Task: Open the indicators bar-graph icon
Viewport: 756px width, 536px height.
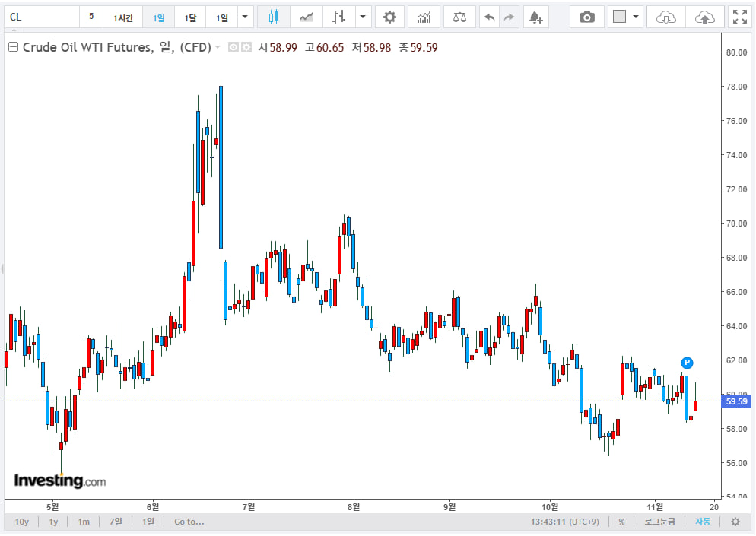Action: (424, 17)
